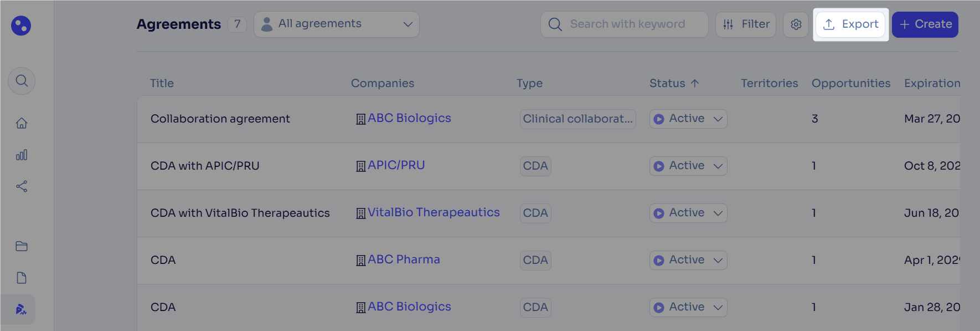This screenshot has height=331, width=980.
Task: Go to the home icon in sidebar
Action: coord(22,123)
